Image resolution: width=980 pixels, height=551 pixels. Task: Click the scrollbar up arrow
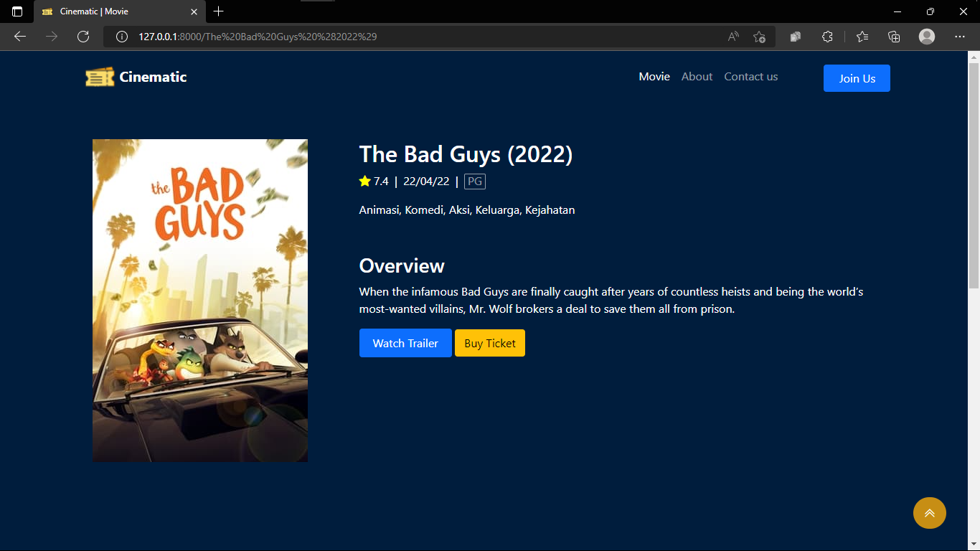974,57
